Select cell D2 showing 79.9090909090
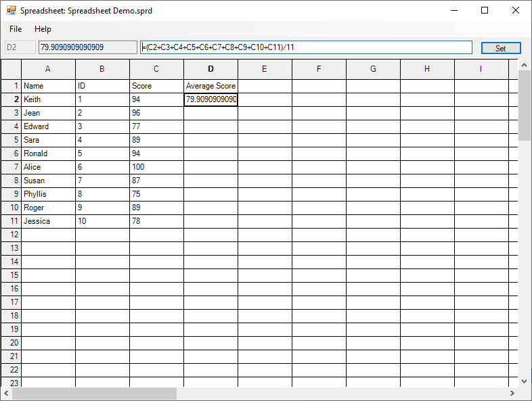532x401 pixels. click(x=210, y=99)
